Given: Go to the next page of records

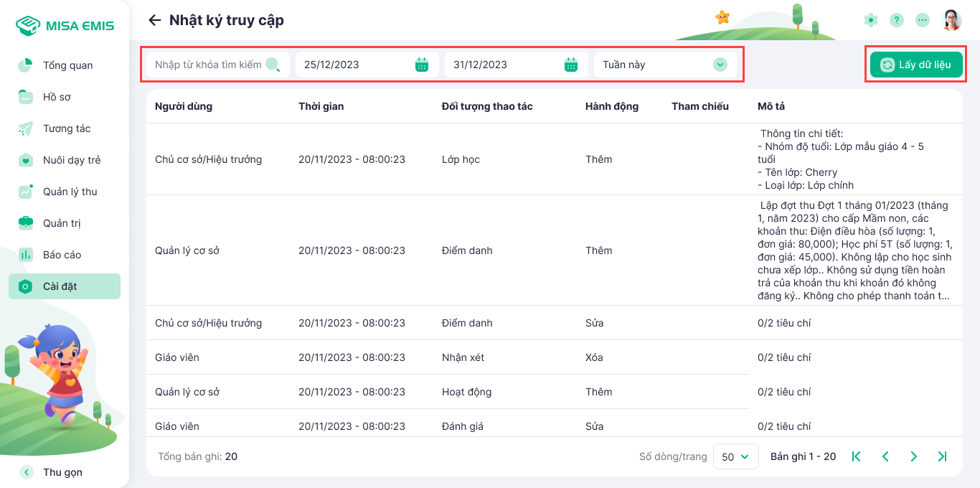Looking at the screenshot, I should [x=913, y=456].
